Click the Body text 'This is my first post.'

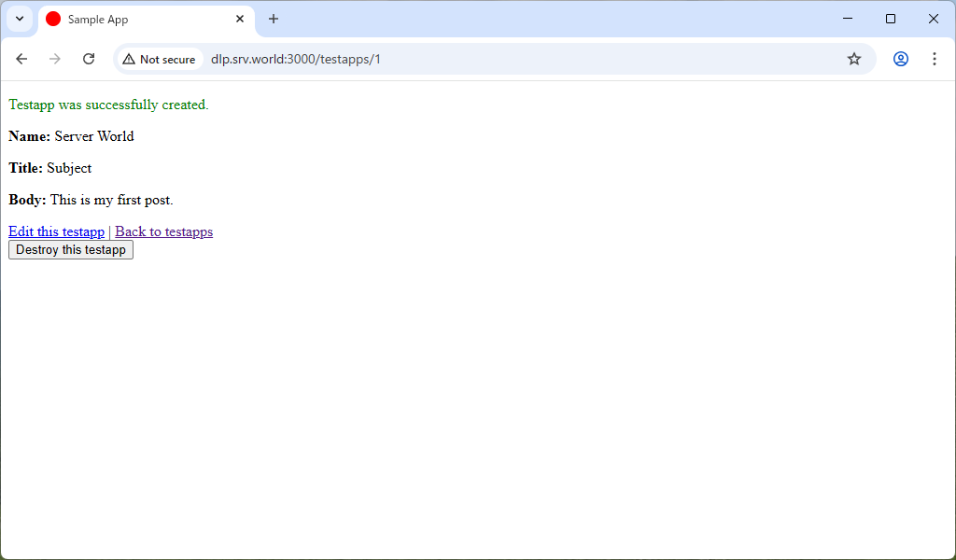111,200
